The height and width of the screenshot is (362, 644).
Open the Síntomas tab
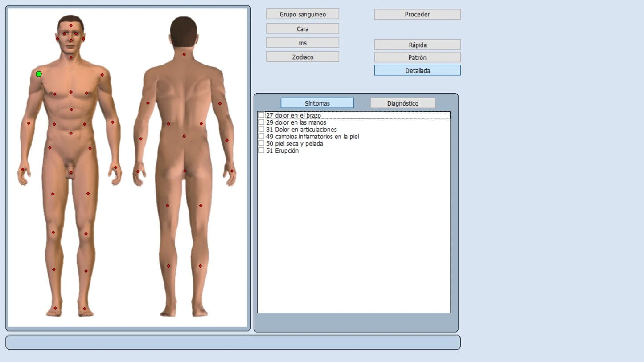click(317, 103)
